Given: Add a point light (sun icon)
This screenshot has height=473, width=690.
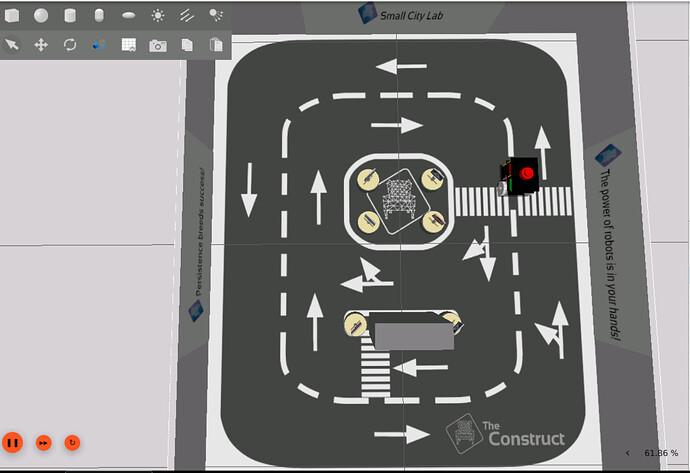Looking at the screenshot, I should click(x=158, y=15).
